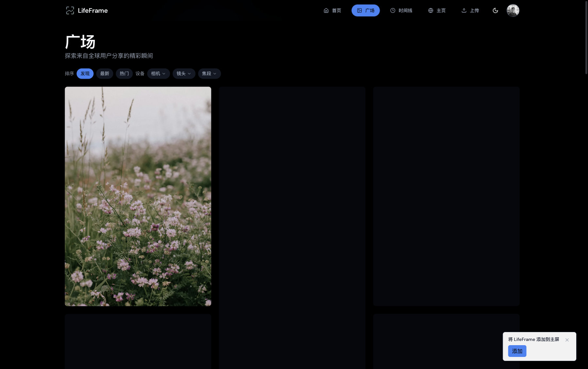Open the wildflower meadow photo
This screenshot has height=369, width=588.
pyautogui.click(x=138, y=196)
